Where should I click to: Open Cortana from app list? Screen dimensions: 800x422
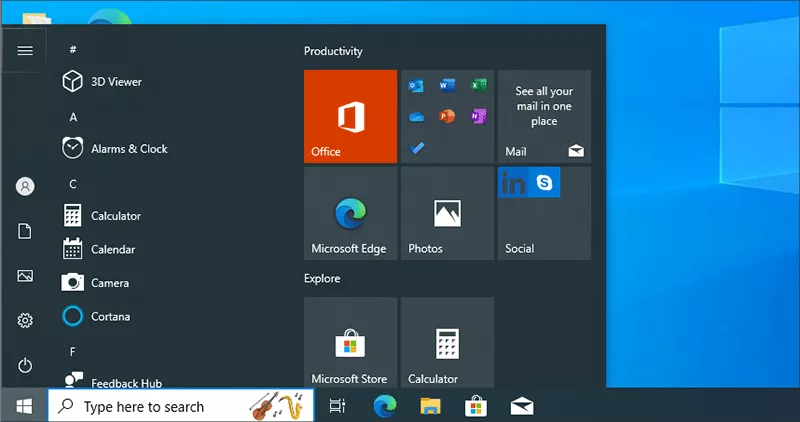(x=96, y=316)
